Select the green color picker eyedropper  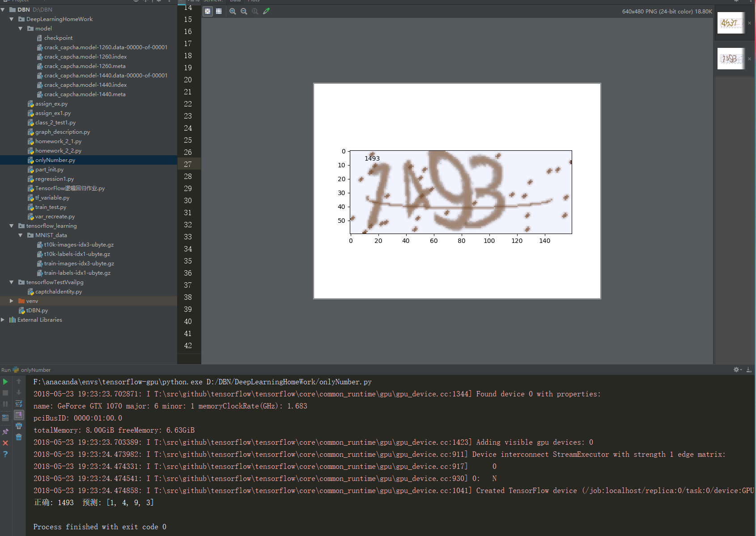coord(267,11)
